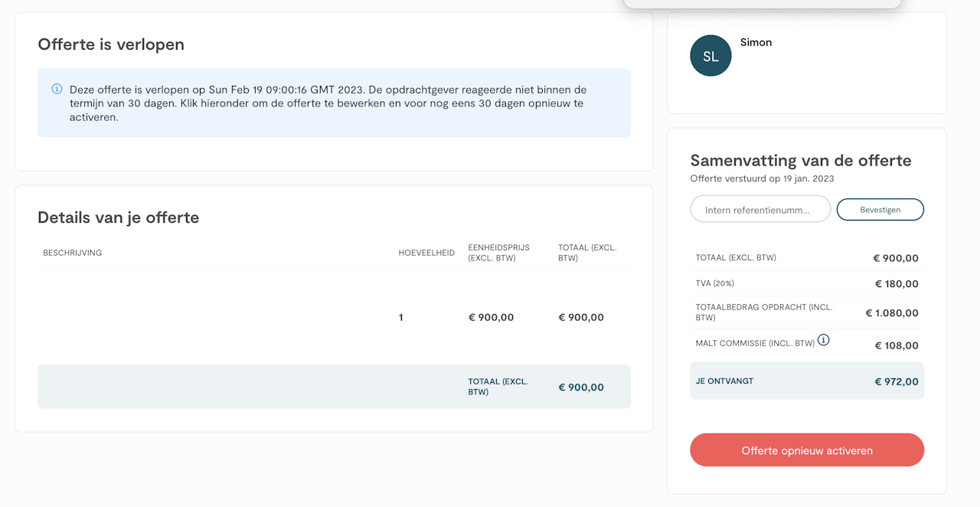Screen dimensions: 980x507
Task: Select the BESCHRIJVING column header
Action: click(73, 253)
